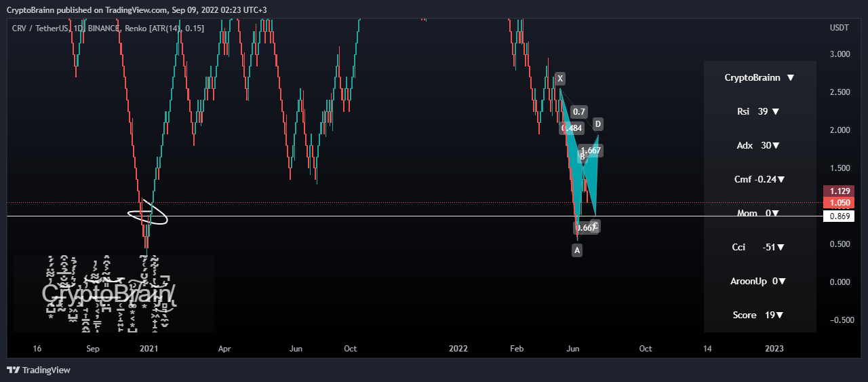This screenshot has height=382, width=868.
Task: Select the X point label of harmonic pattern
Action: tap(560, 79)
